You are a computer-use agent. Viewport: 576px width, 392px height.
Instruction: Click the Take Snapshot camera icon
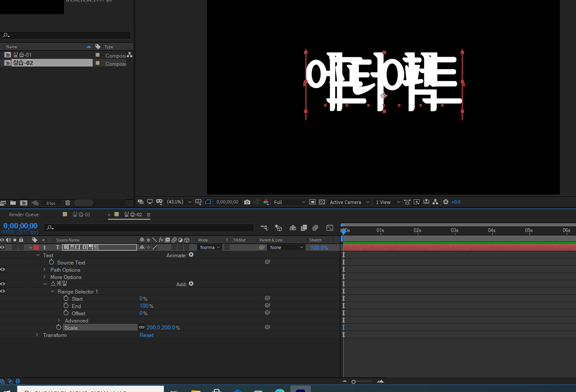247,202
